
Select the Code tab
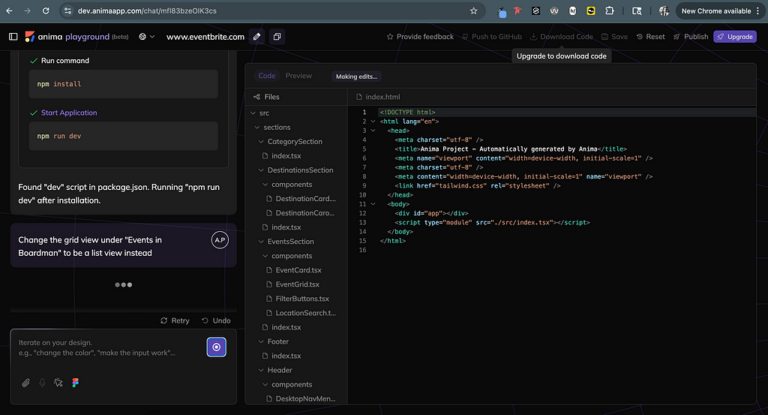click(267, 76)
